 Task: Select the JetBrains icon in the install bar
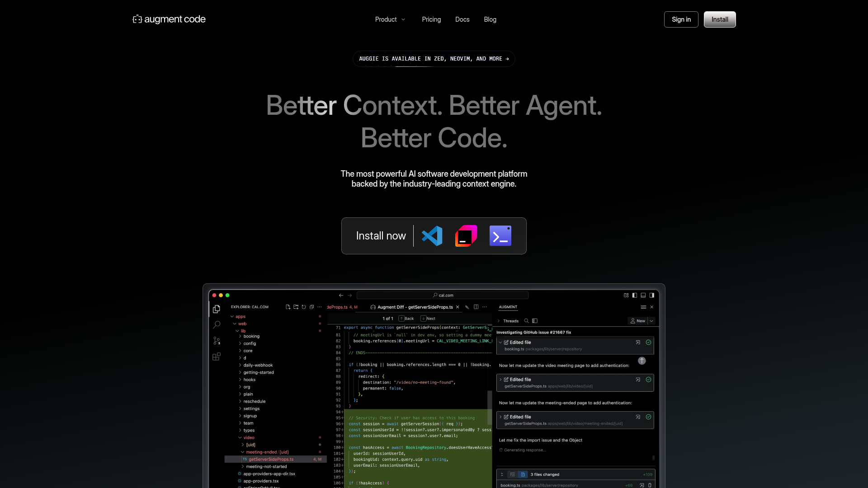pos(466,235)
